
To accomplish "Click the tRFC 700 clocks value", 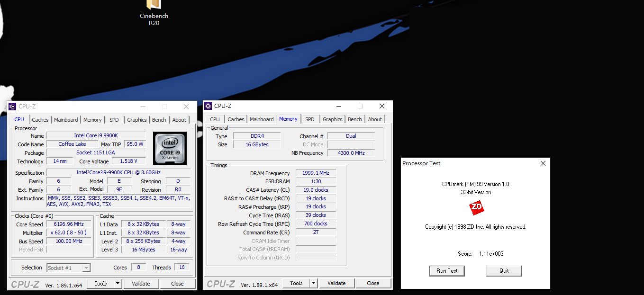I will tap(316, 224).
